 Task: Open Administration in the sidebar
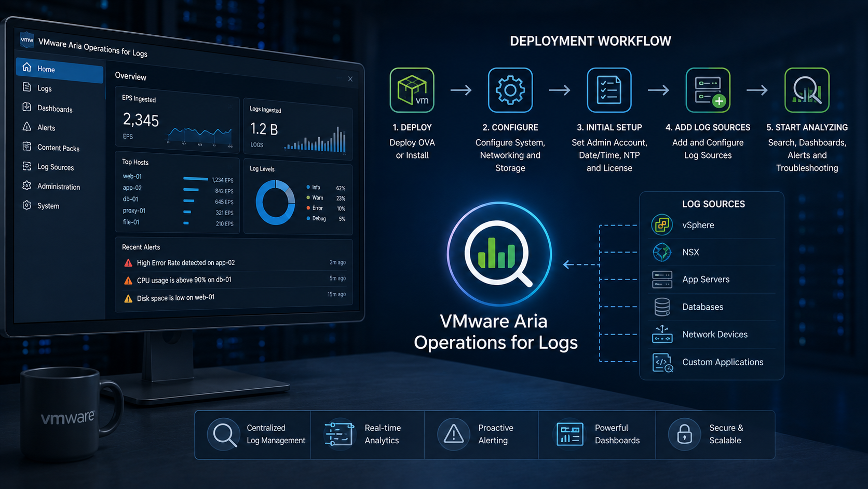(60, 186)
